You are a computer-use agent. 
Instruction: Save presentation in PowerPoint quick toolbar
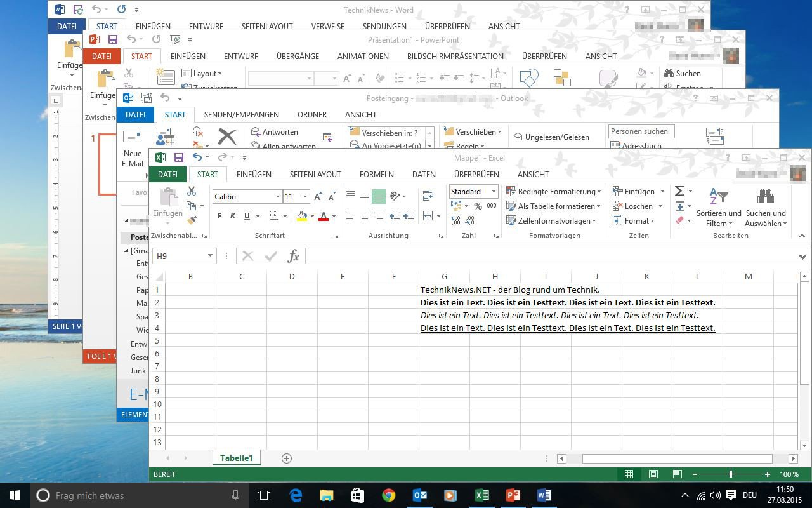click(x=112, y=39)
